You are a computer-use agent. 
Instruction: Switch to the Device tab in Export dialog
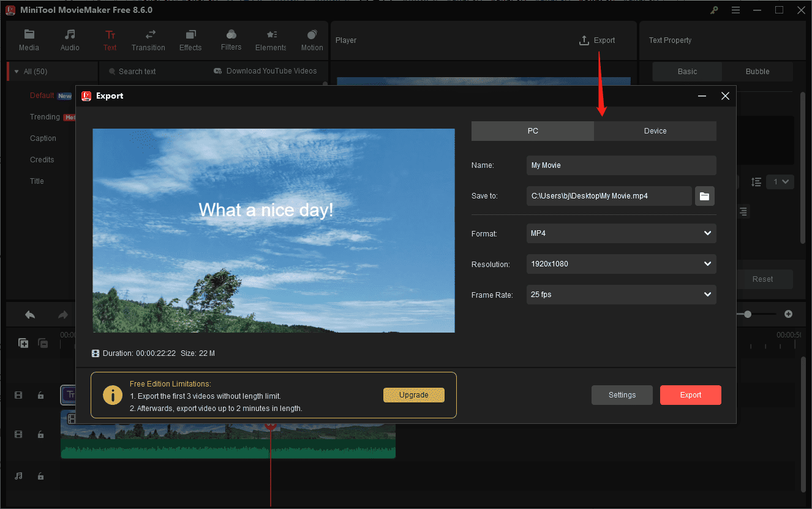(x=655, y=130)
